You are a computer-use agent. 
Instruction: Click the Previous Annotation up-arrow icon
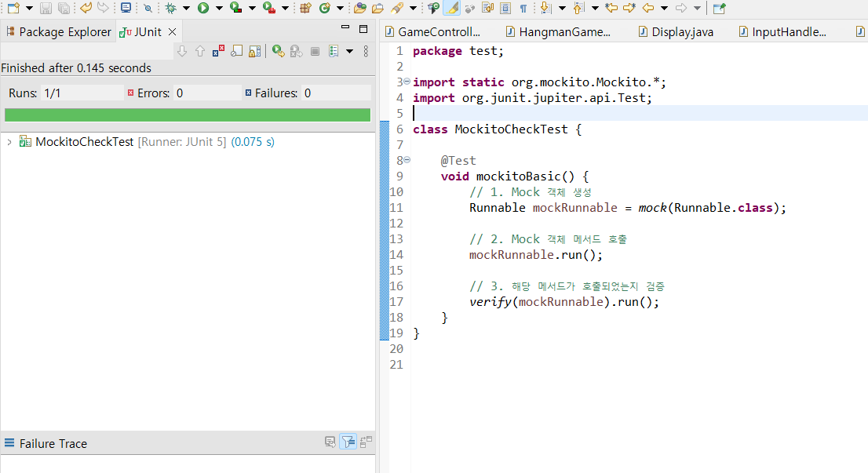click(x=578, y=8)
